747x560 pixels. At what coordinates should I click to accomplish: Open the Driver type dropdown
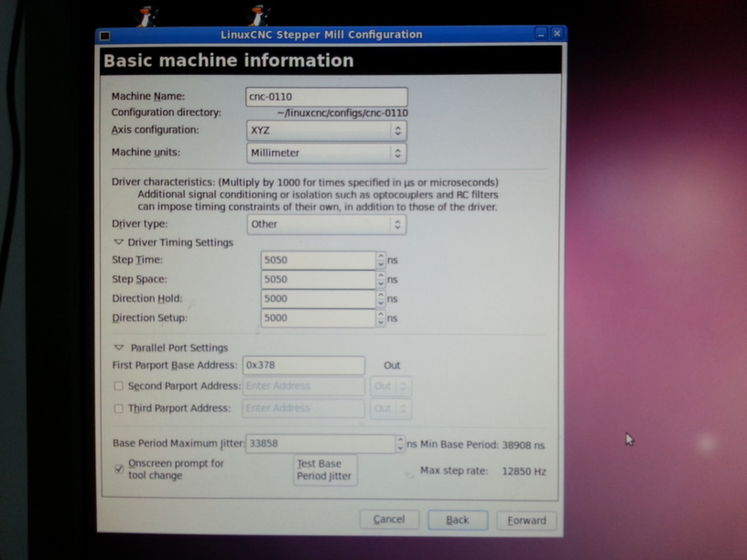point(327,224)
